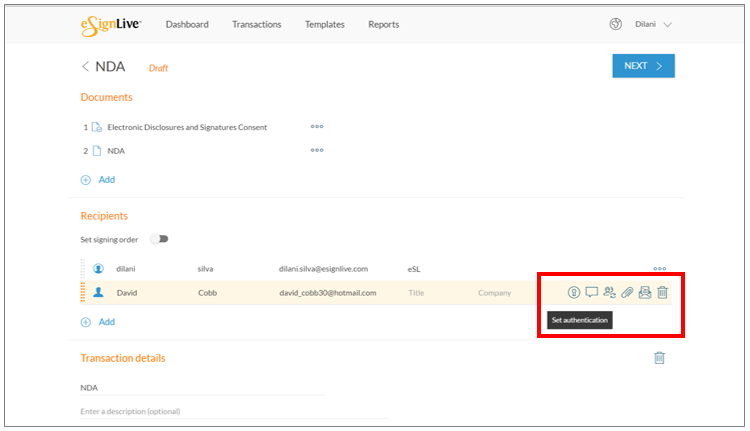Toggle Set signing order switch
This screenshot has height=431, width=750.
click(x=160, y=239)
